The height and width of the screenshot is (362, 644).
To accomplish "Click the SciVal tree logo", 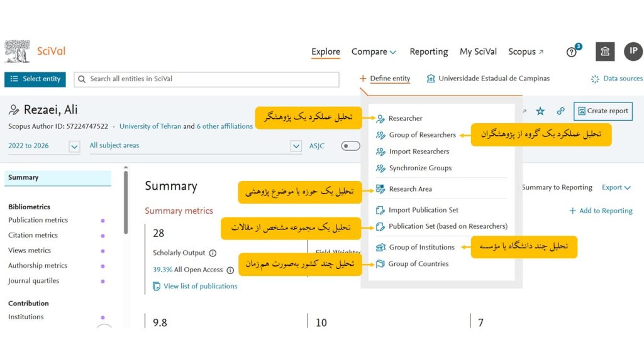I will point(17,51).
